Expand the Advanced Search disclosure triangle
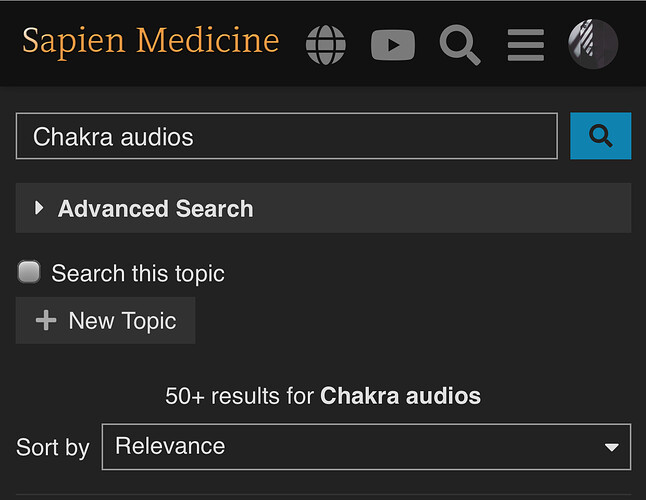Screen dimensions: 646x500 coord(39,208)
